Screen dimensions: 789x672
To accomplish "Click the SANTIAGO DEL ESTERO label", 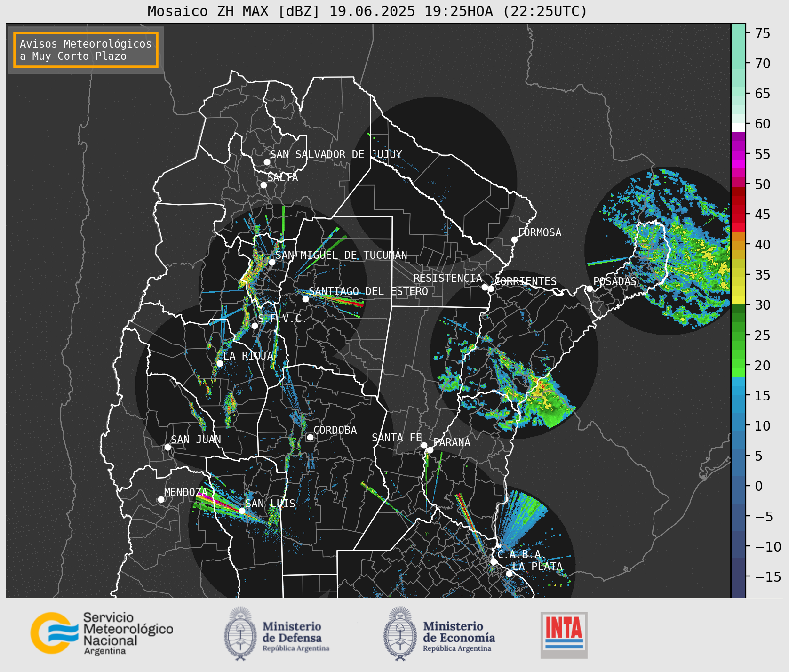I will (368, 291).
